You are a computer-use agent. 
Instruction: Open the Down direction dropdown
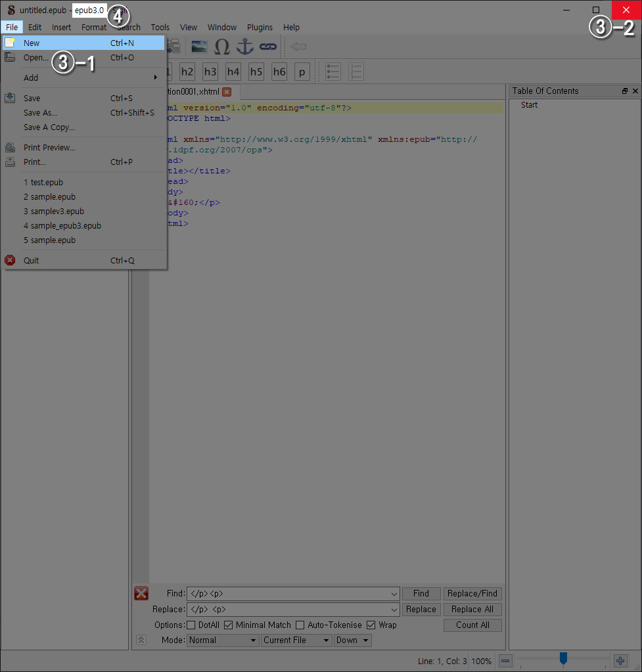coord(353,640)
